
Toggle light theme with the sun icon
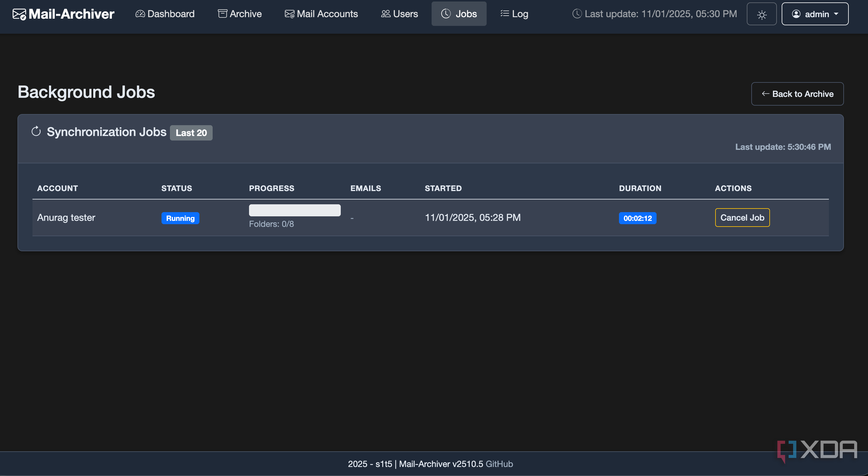point(762,14)
